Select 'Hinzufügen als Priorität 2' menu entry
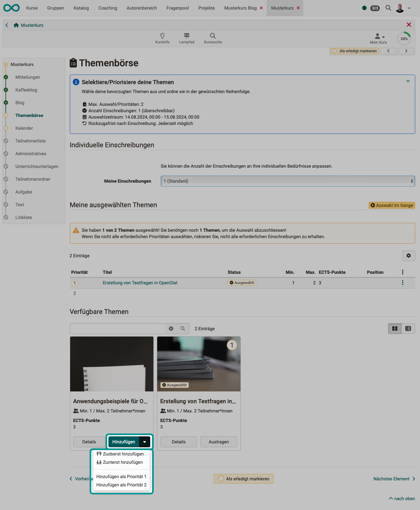The width and height of the screenshot is (420, 510). coord(121,485)
